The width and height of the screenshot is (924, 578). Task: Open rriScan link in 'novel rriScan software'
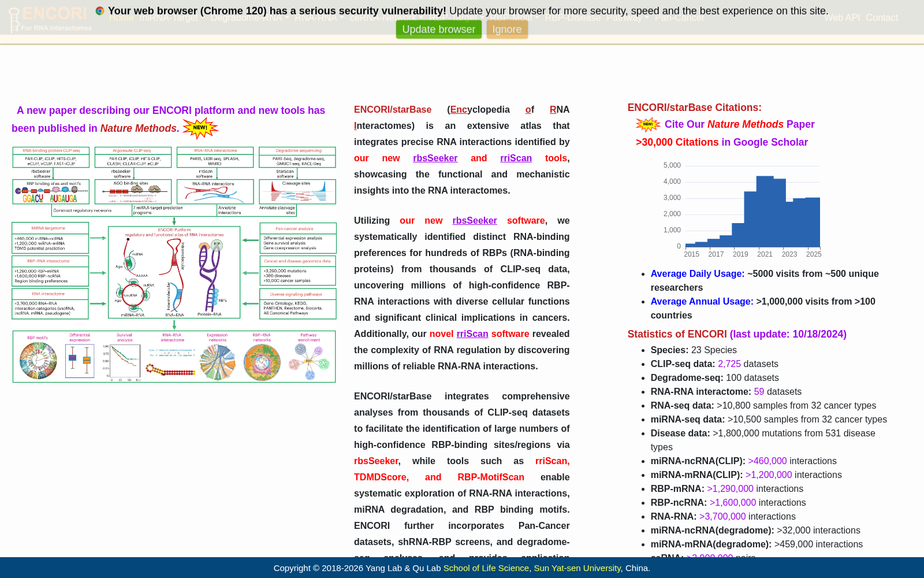(x=472, y=334)
